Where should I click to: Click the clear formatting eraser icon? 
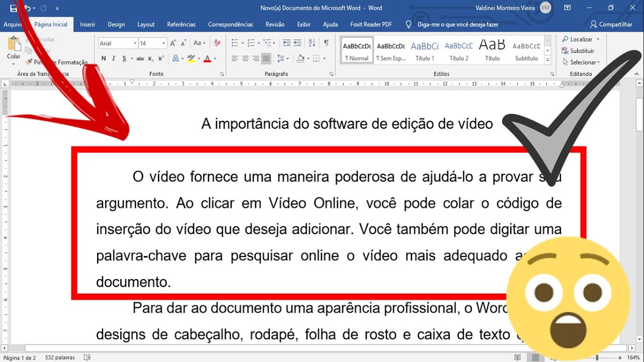[217, 43]
